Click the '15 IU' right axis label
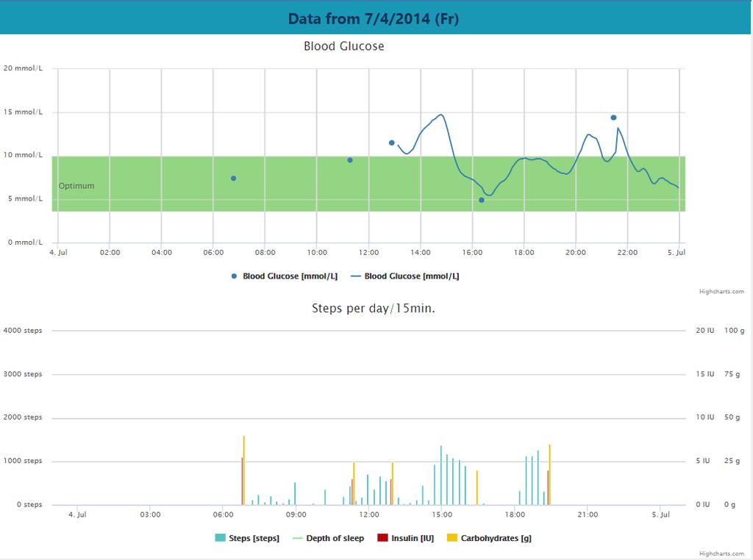 tap(705, 374)
